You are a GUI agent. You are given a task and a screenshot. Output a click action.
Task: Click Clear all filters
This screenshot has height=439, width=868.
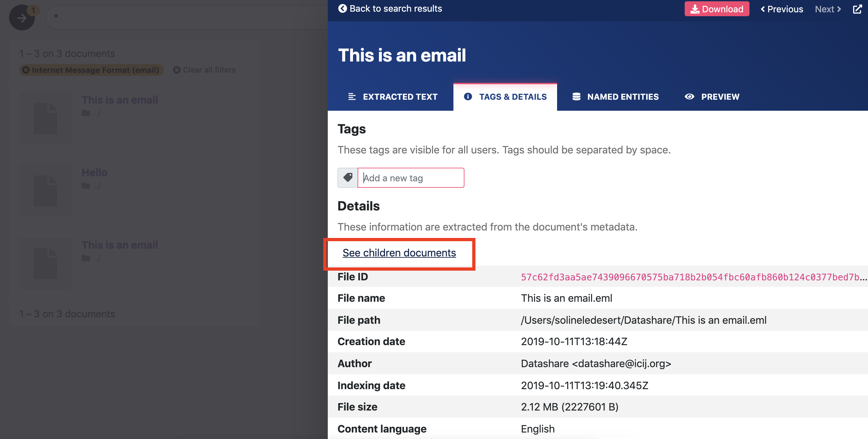pyautogui.click(x=204, y=70)
